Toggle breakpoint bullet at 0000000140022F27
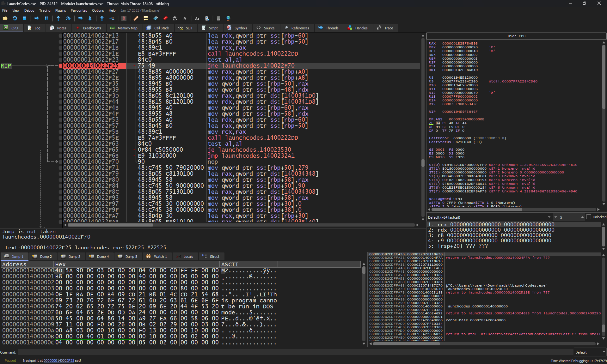 point(60,72)
